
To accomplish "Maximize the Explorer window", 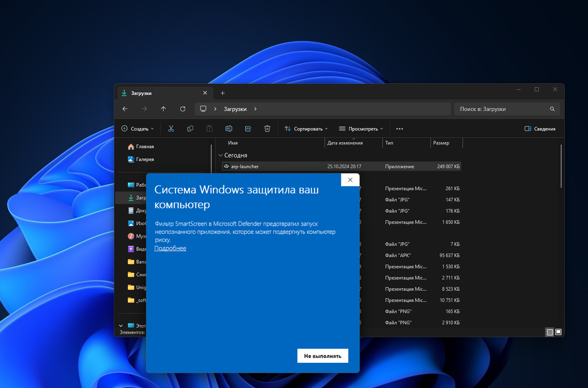I will (x=537, y=89).
